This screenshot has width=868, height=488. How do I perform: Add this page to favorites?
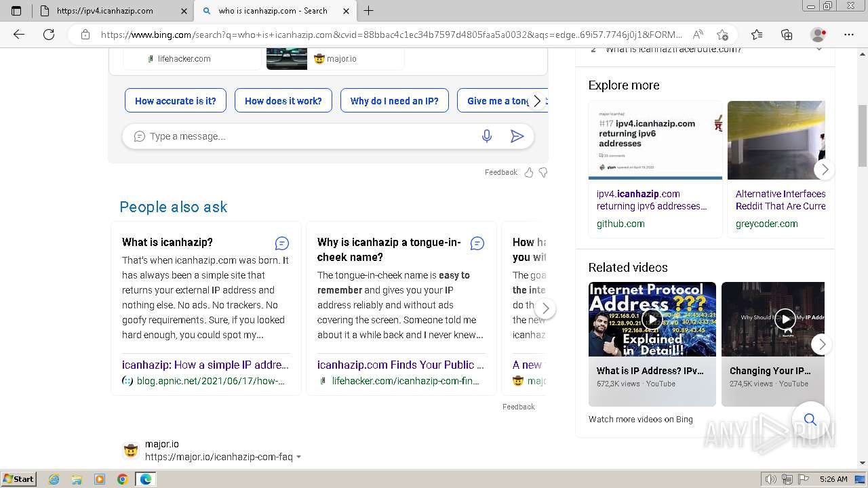click(x=722, y=35)
